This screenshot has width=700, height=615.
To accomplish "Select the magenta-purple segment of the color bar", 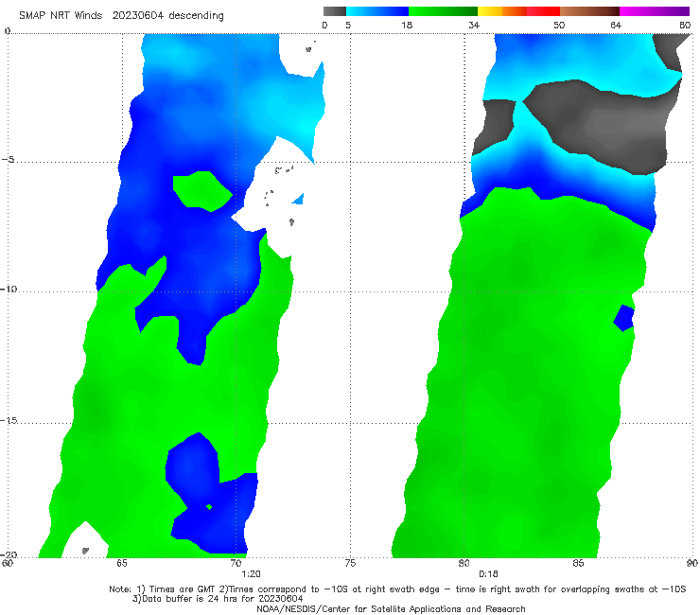I will pos(655,11).
